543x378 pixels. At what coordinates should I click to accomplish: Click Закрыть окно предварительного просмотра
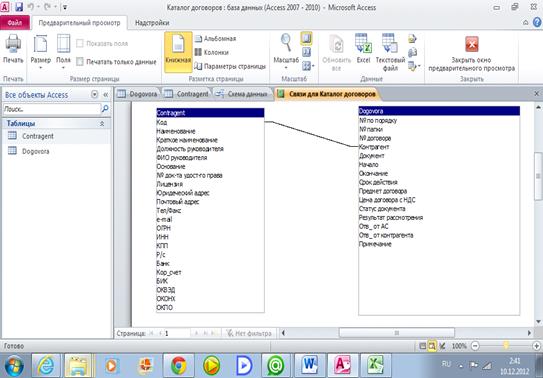click(x=471, y=54)
